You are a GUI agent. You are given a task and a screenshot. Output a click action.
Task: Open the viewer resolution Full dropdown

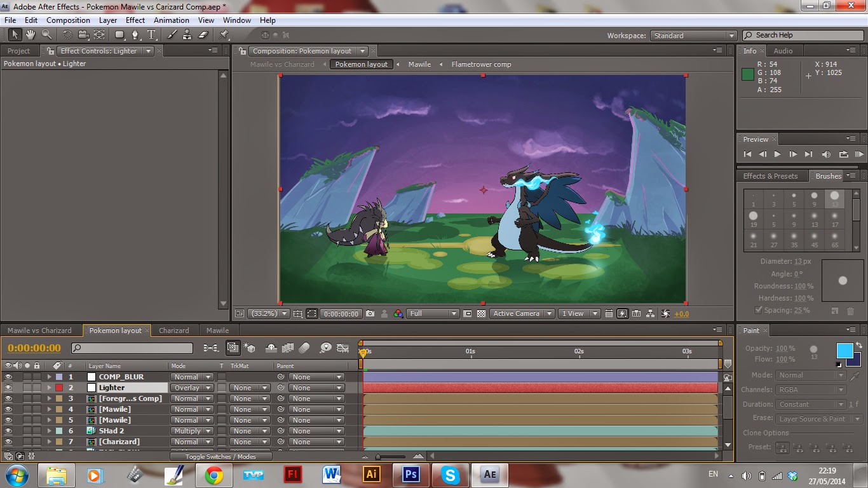433,313
